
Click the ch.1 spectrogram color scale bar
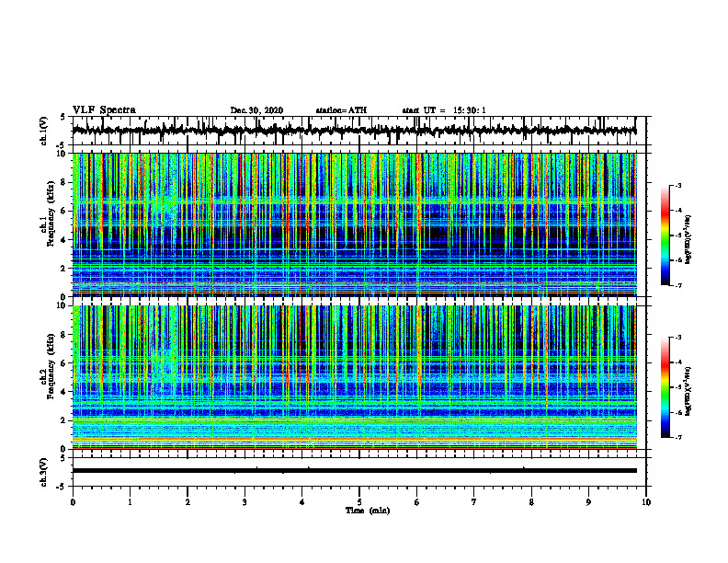point(665,235)
